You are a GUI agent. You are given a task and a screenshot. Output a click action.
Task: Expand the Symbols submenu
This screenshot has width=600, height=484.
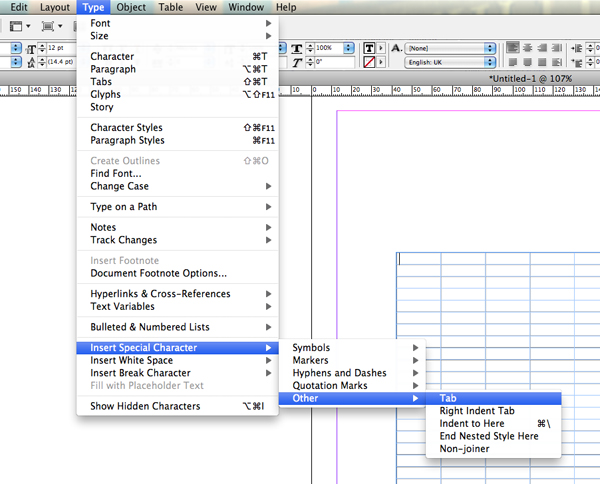tap(352, 348)
